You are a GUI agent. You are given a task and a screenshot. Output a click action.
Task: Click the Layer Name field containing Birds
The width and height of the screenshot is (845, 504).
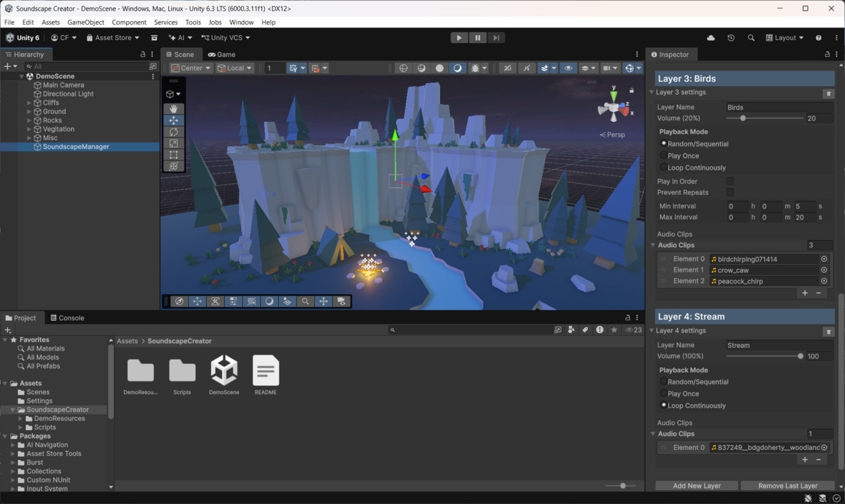coord(780,108)
